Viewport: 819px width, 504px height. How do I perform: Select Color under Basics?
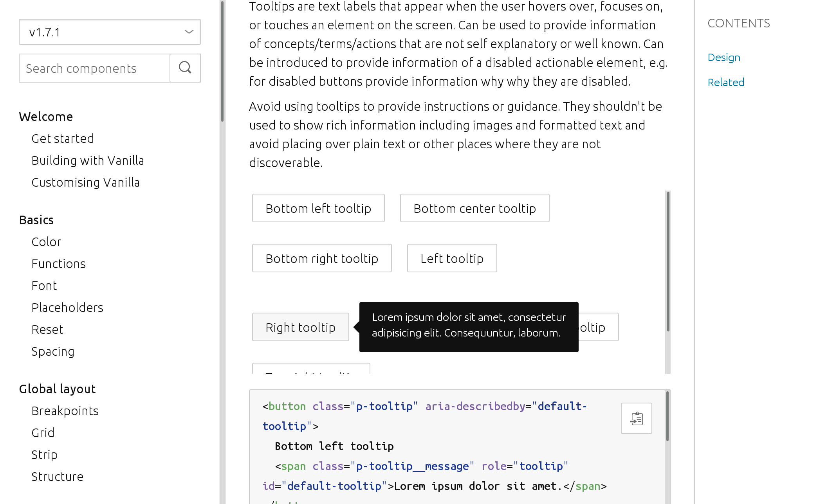pyautogui.click(x=46, y=241)
